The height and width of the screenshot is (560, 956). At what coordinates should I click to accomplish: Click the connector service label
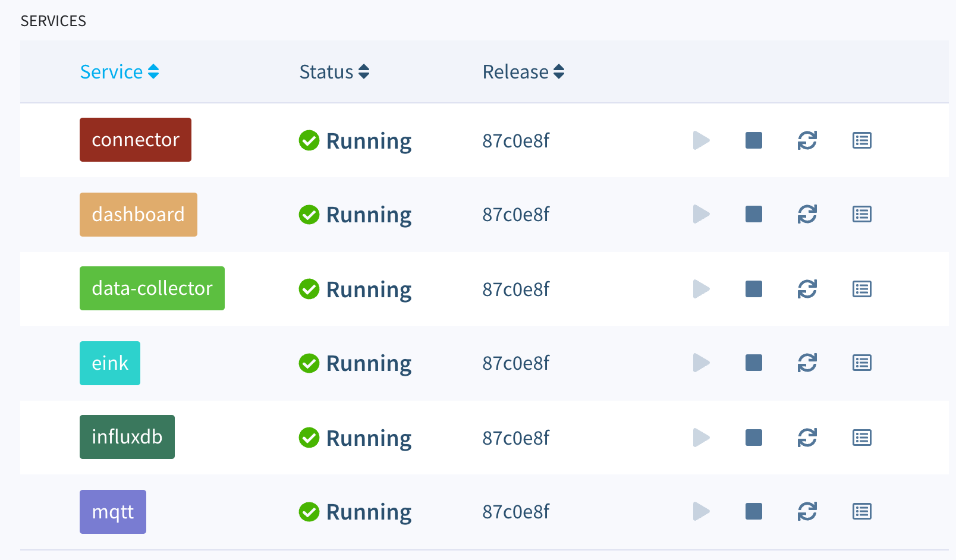pyautogui.click(x=136, y=140)
